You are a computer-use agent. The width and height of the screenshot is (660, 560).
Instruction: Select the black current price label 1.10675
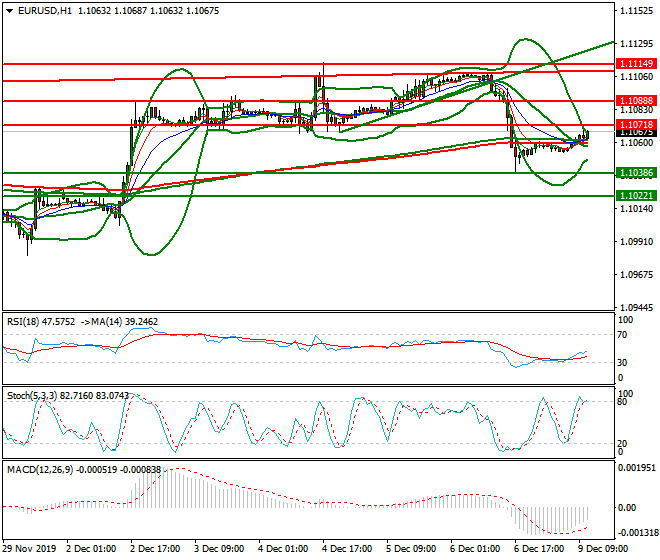(636, 133)
